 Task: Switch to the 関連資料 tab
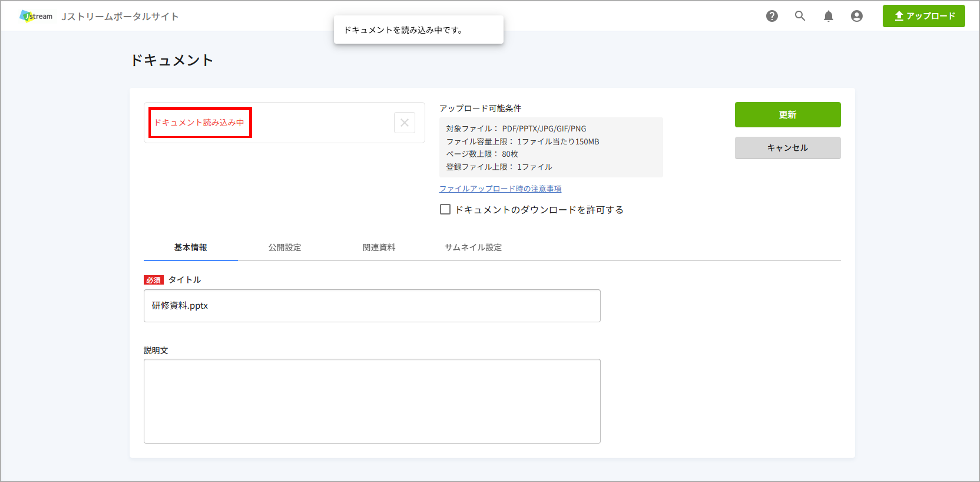[379, 248]
